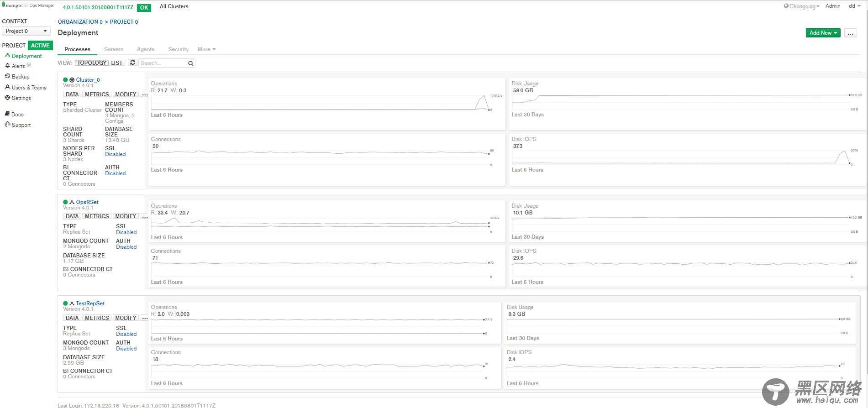
Task: Open Alerts in the sidebar
Action: (x=18, y=66)
